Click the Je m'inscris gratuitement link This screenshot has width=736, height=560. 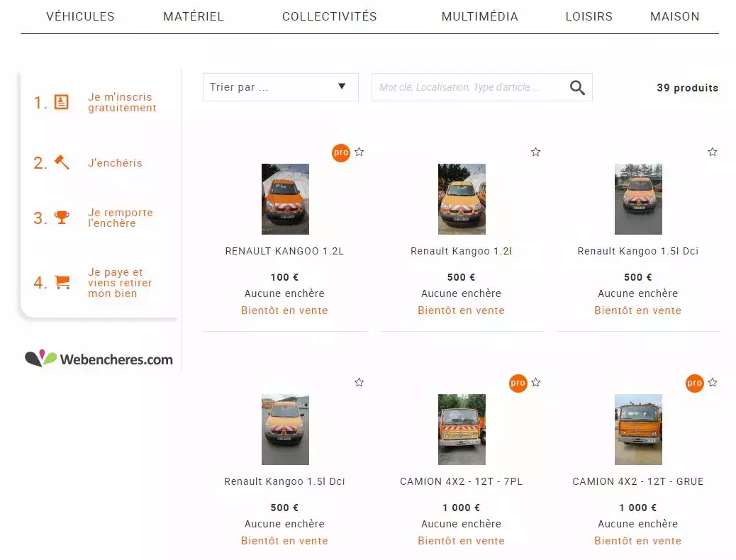(122, 102)
